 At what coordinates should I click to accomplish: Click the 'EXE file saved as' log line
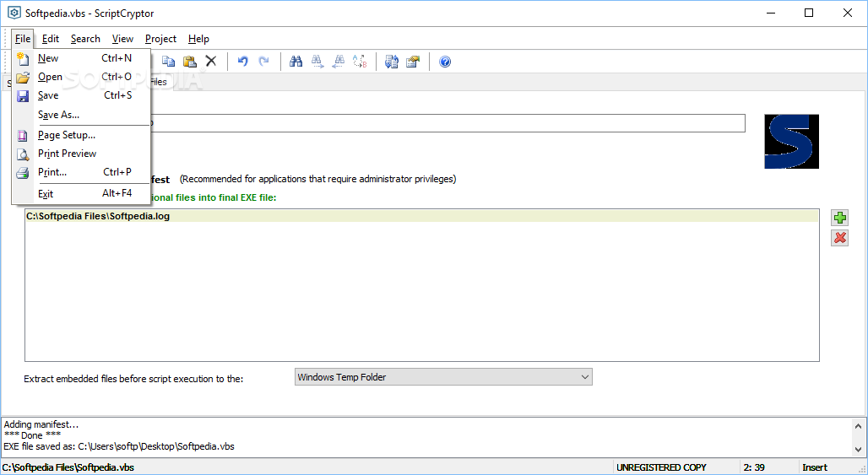(119, 446)
